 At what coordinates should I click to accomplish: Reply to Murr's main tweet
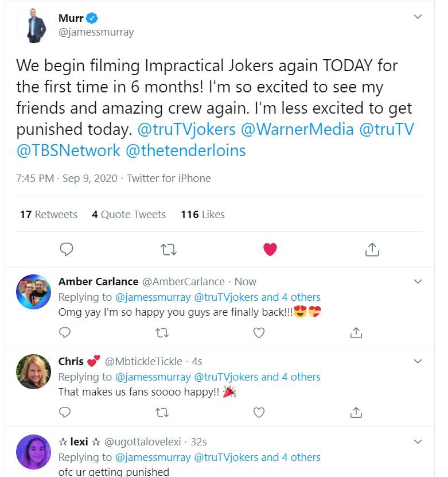point(67,249)
